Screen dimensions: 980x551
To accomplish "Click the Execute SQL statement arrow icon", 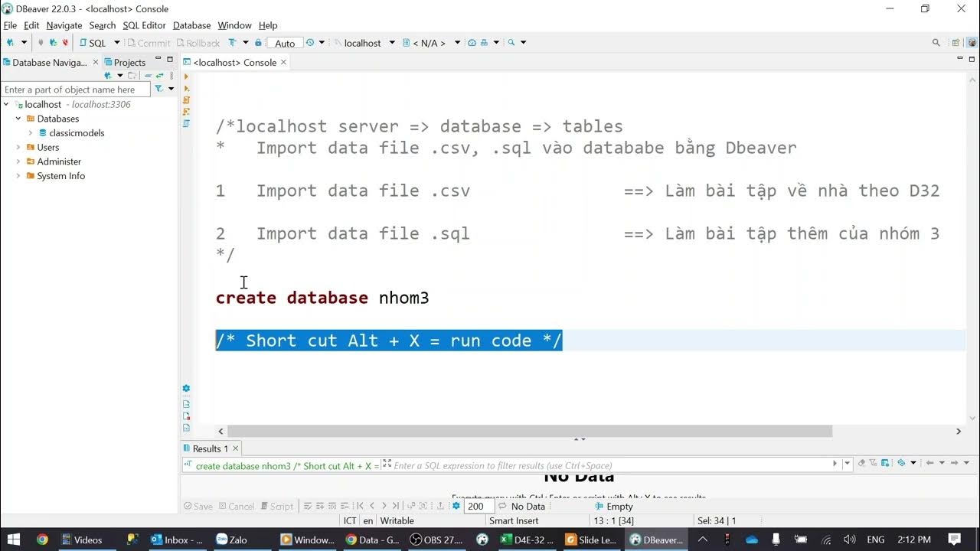I will pos(187,77).
